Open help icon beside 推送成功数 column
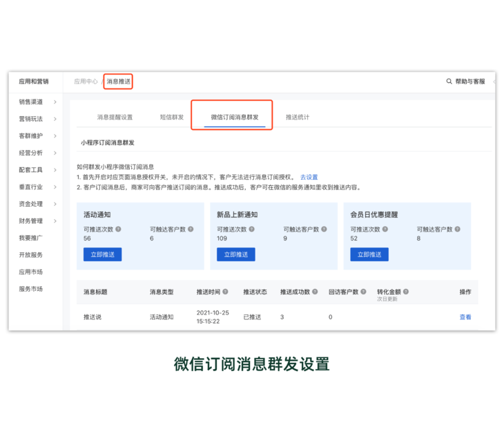The width and height of the screenshot is (504, 443). point(315,292)
